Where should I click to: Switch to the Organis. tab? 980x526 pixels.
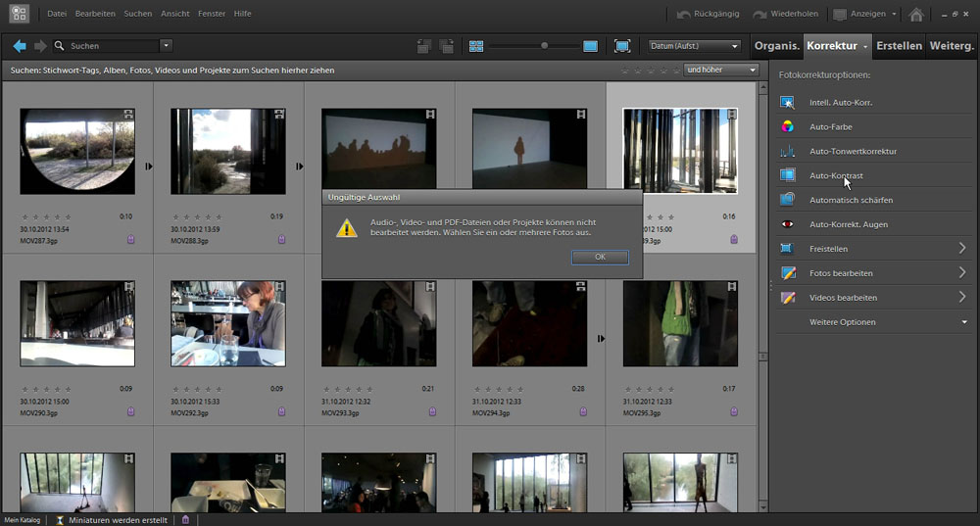[777, 46]
